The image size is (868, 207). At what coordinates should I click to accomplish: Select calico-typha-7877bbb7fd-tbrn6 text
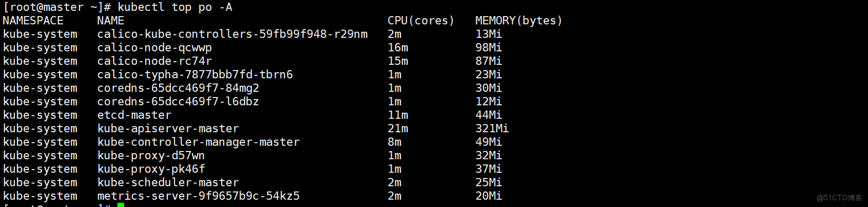pyautogui.click(x=195, y=75)
